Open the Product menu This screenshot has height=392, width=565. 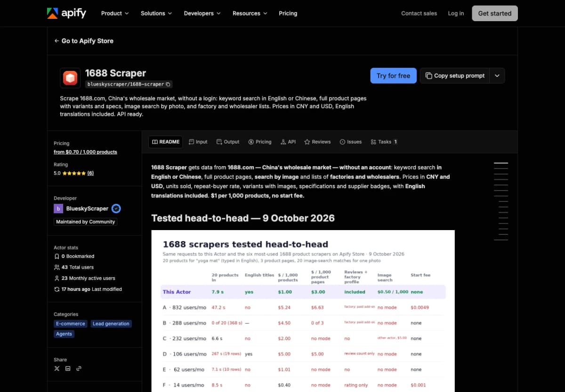(115, 13)
